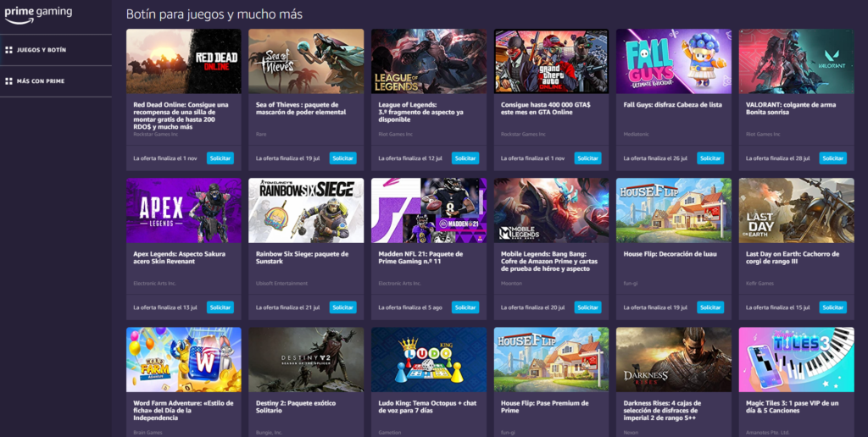
Task: Select the Apex Legends banner image
Action: (x=184, y=210)
